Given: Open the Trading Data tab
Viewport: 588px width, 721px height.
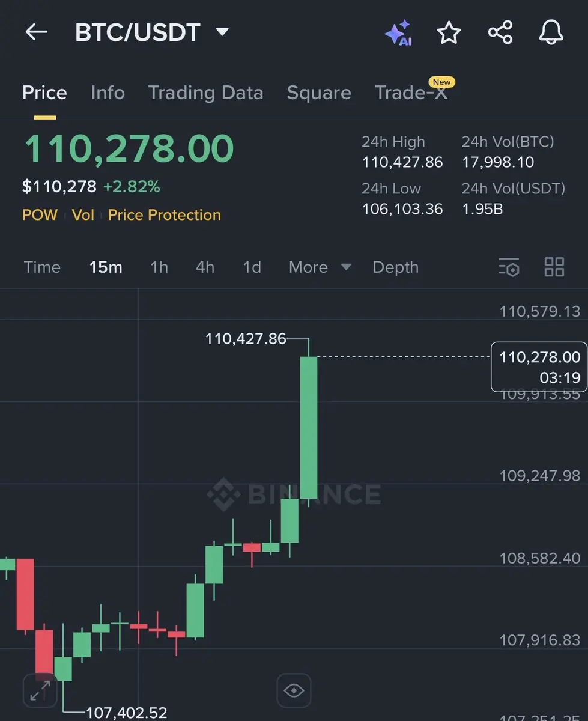Looking at the screenshot, I should [205, 93].
